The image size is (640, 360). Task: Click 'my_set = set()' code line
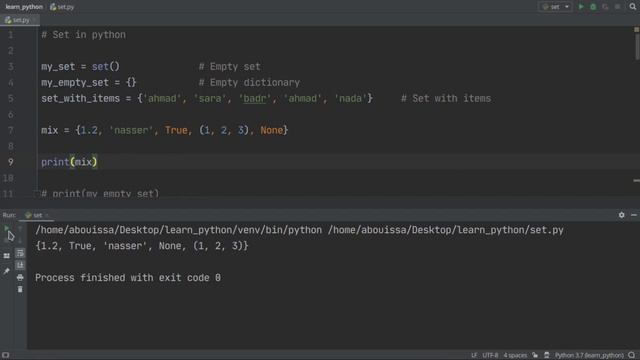click(80, 67)
